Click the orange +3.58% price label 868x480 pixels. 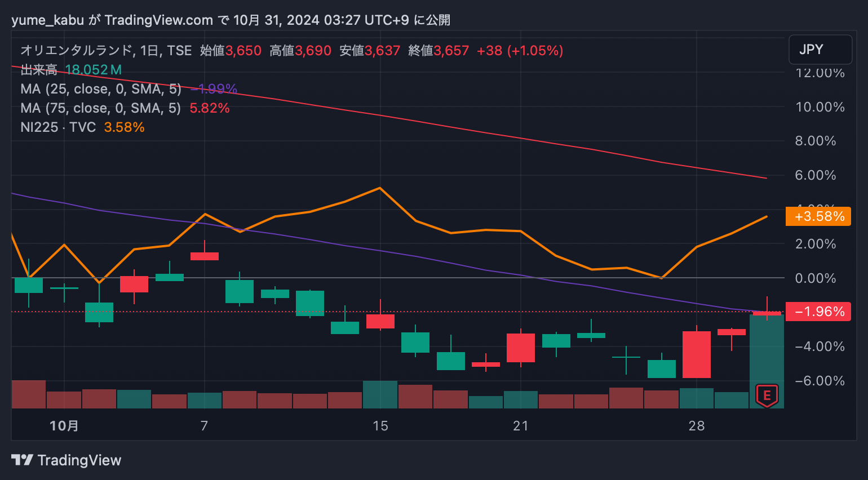click(818, 216)
